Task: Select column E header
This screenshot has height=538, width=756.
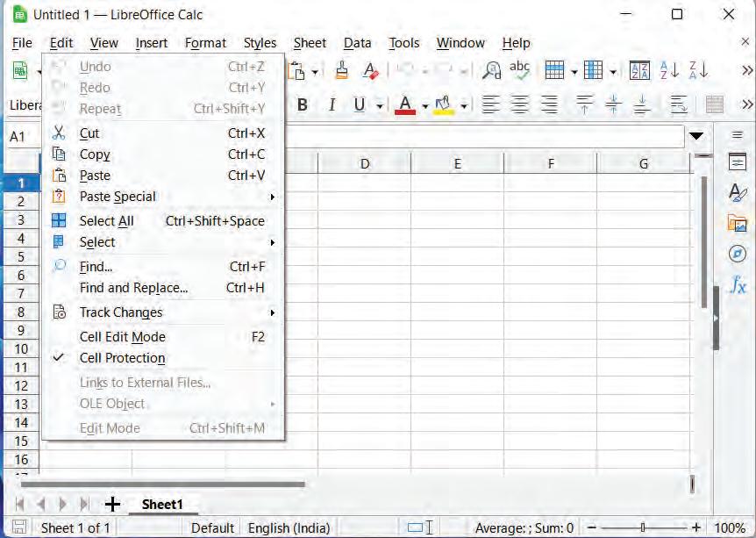Action: pyautogui.click(x=457, y=163)
